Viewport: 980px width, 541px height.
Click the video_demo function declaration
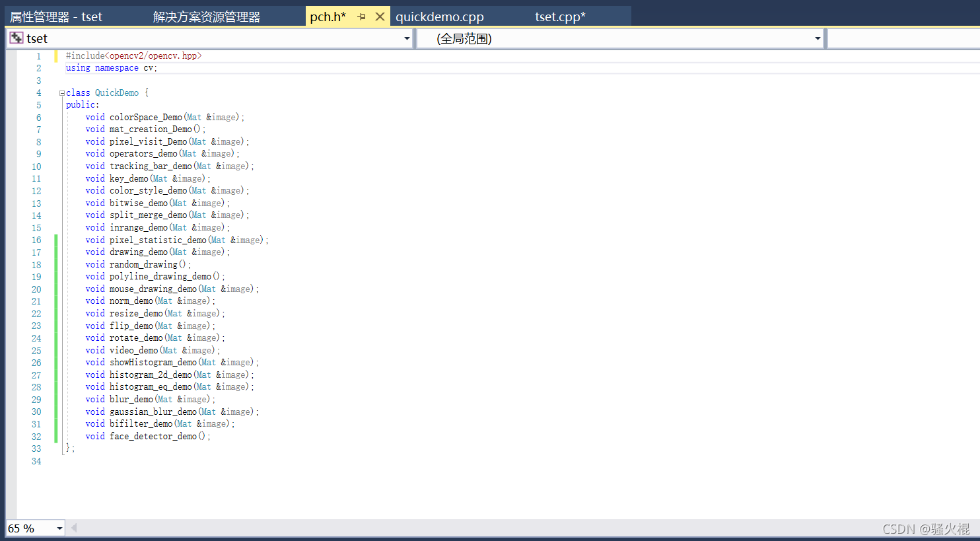click(x=153, y=350)
